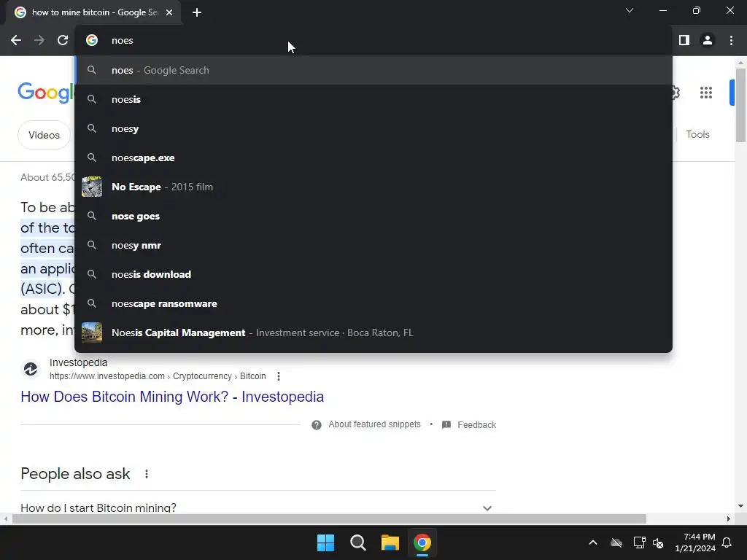Open 'How Does Bitcoin Mining Work? - Investopedia' link
Image resolution: width=747 pixels, height=560 pixels.
coord(172,396)
